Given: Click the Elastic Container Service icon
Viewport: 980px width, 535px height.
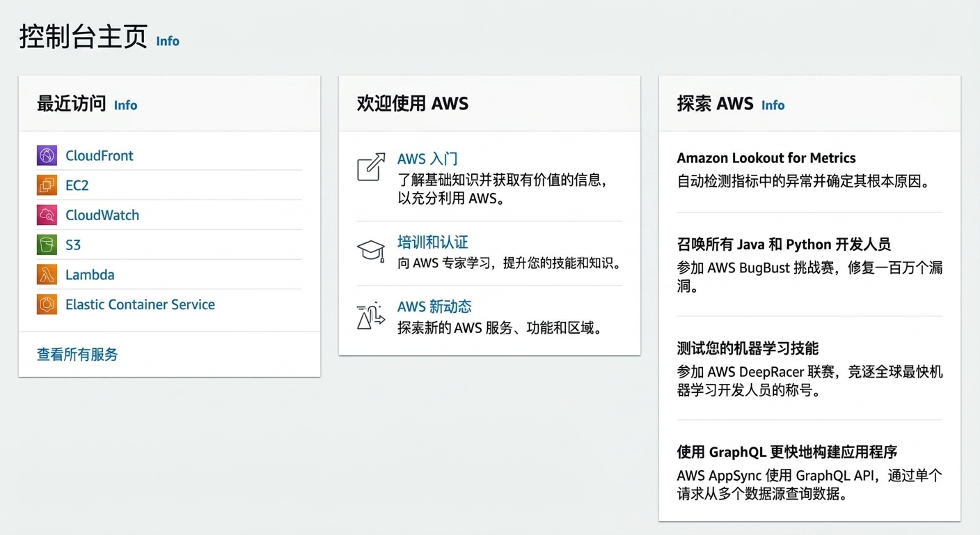Looking at the screenshot, I should [x=47, y=304].
